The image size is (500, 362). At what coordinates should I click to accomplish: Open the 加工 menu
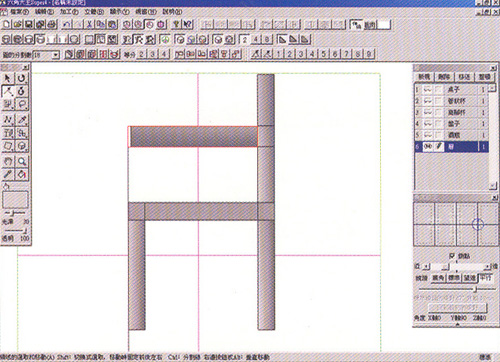(69, 12)
